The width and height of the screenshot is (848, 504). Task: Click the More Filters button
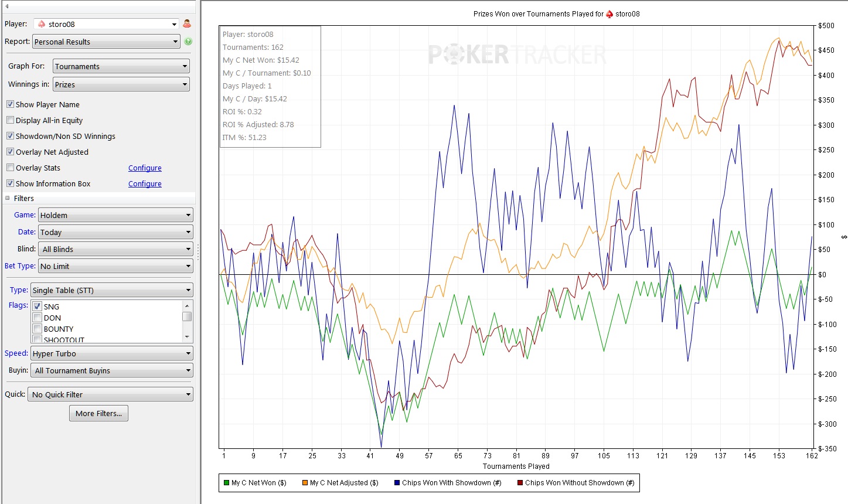pyautogui.click(x=98, y=413)
